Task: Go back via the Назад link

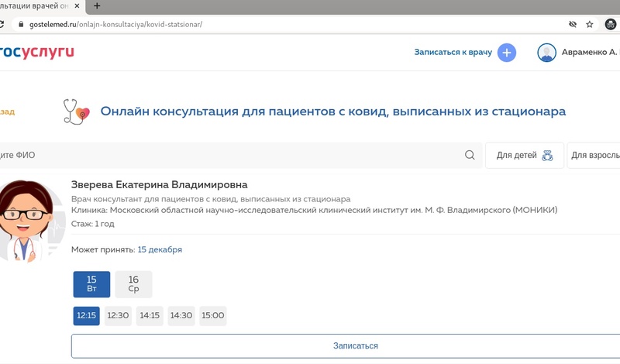Action: pyautogui.click(x=7, y=112)
